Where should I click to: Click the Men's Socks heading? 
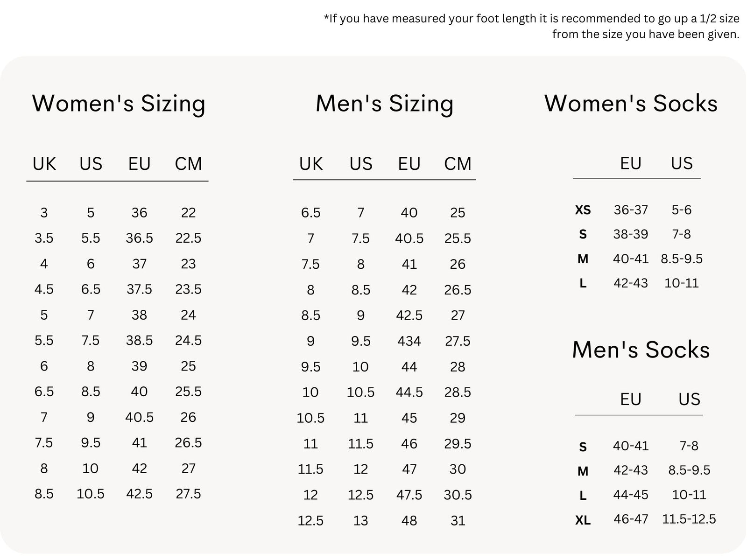click(x=641, y=350)
